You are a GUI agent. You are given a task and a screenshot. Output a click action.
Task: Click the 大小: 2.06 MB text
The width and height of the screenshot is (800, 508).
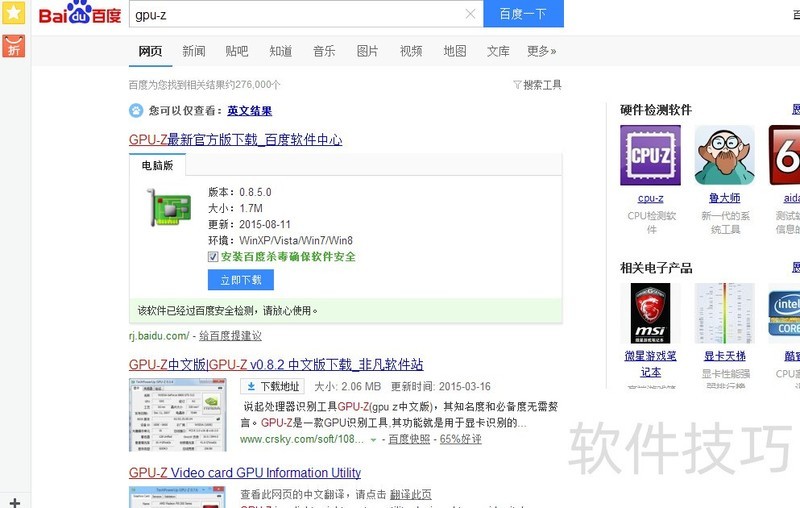pos(347,387)
